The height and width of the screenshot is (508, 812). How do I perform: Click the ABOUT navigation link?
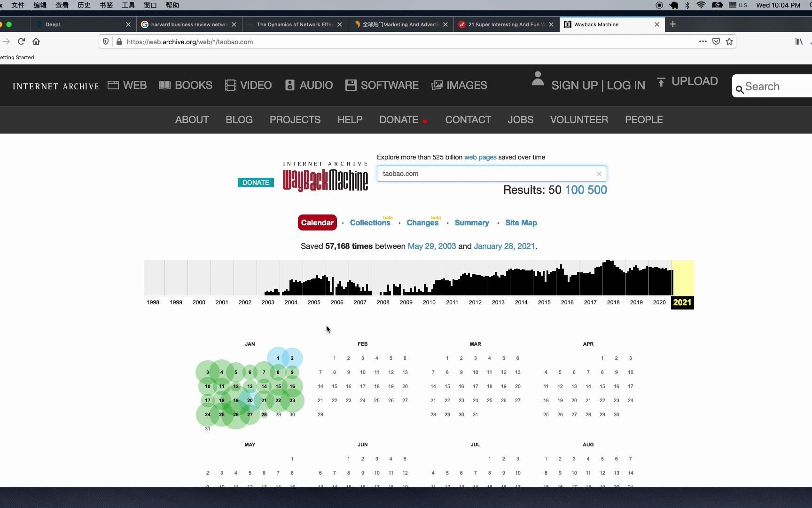[192, 119]
